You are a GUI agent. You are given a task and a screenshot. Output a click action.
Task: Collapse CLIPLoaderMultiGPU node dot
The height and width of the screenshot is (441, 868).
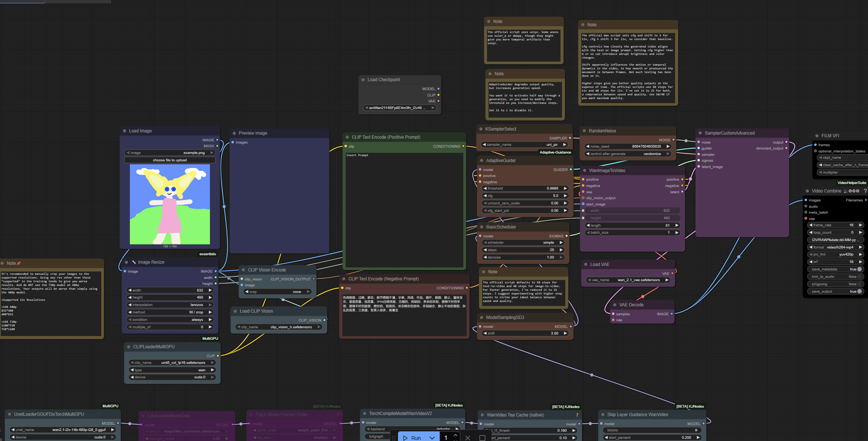click(129, 347)
